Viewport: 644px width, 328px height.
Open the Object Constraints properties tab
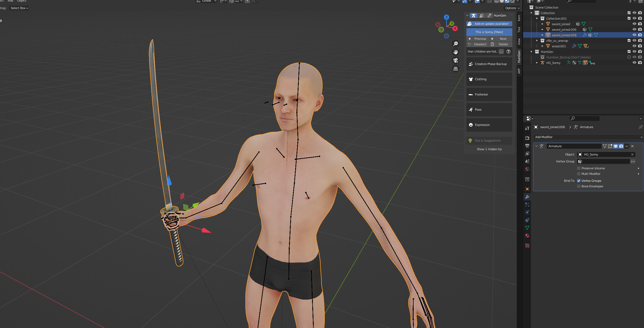point(527,220)
